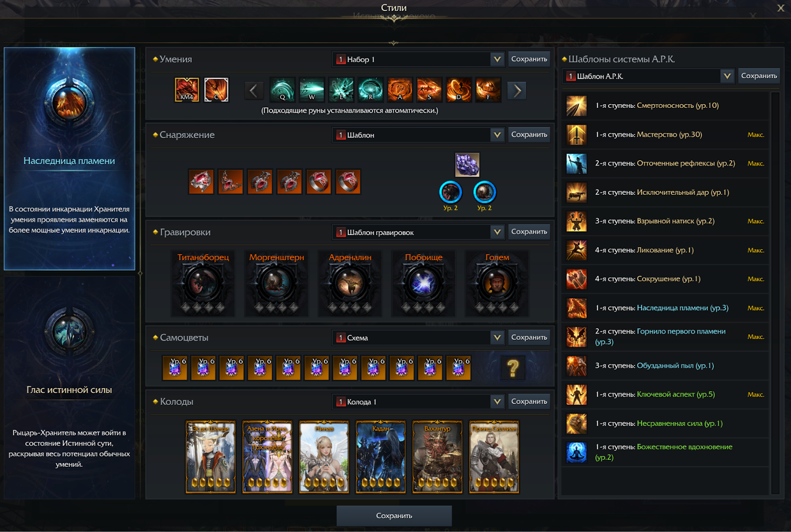
Task: Show next skills with right arrow
Action: [517, 90]
